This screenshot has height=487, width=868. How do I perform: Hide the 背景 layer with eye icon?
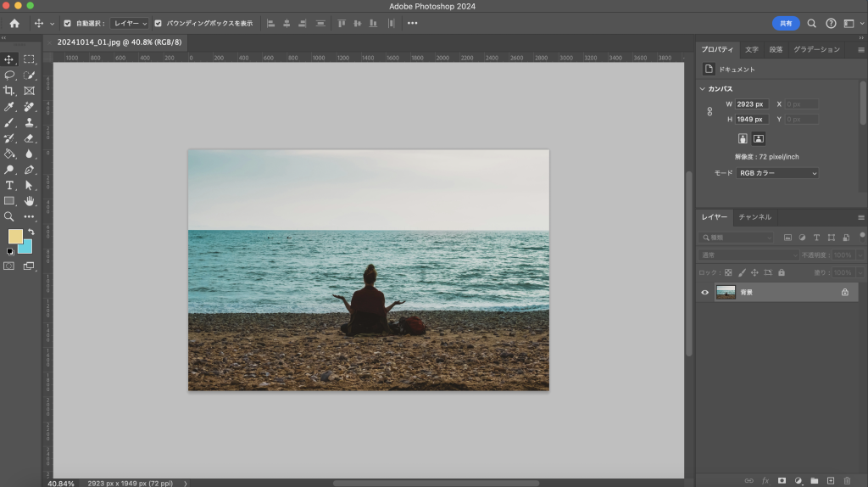pos(704,292)
